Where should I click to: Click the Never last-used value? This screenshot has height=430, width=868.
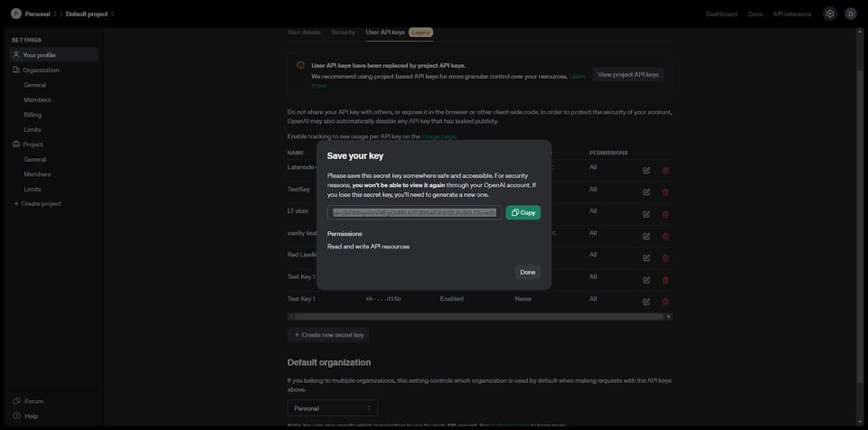tap(524, 299)
